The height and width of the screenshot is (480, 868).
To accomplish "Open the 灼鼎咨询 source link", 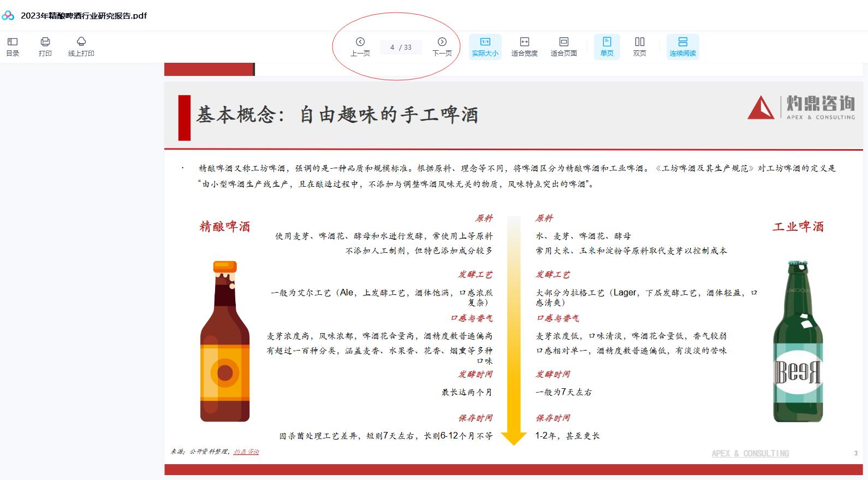I will pyautogui.click(x=246, y=452).
